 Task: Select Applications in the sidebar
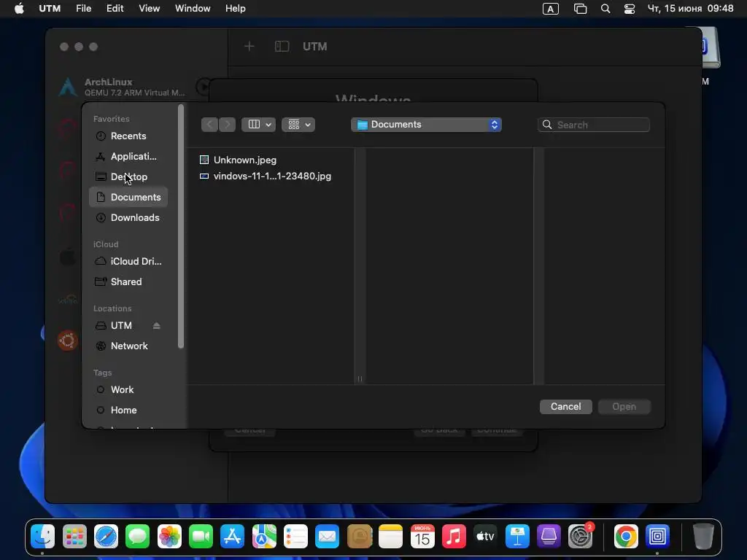[x=128, y=157]
